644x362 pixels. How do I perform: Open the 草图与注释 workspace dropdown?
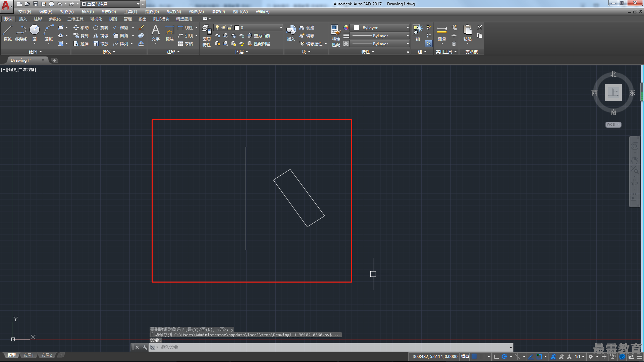(111, 4)
